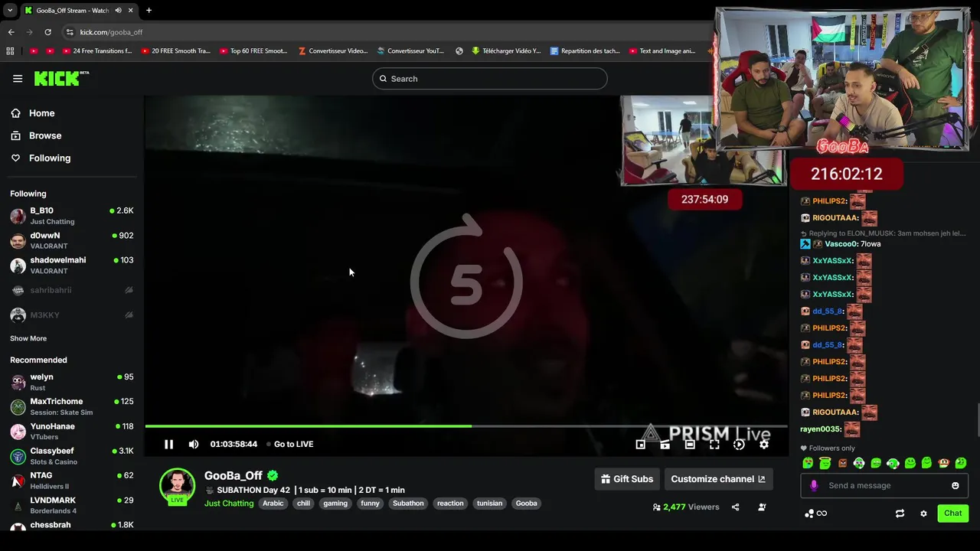The height and width of the screenshot is (551, 980).
Task: Seek on the green video progress bar
Action: click(x=465, y=426)
